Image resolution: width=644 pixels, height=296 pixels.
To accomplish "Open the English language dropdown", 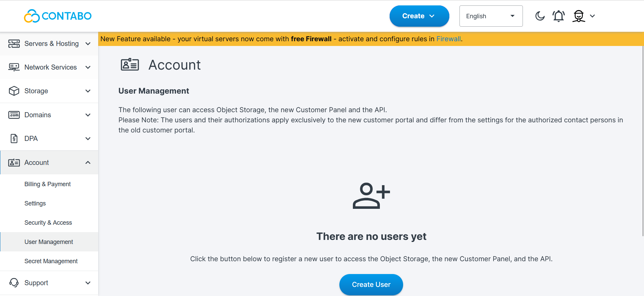I will pos(491,16).
